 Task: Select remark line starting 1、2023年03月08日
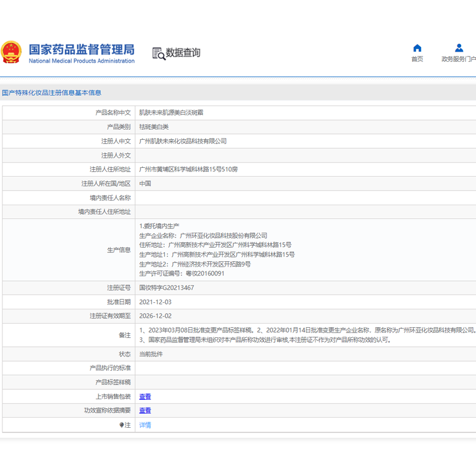coord(308,330)
